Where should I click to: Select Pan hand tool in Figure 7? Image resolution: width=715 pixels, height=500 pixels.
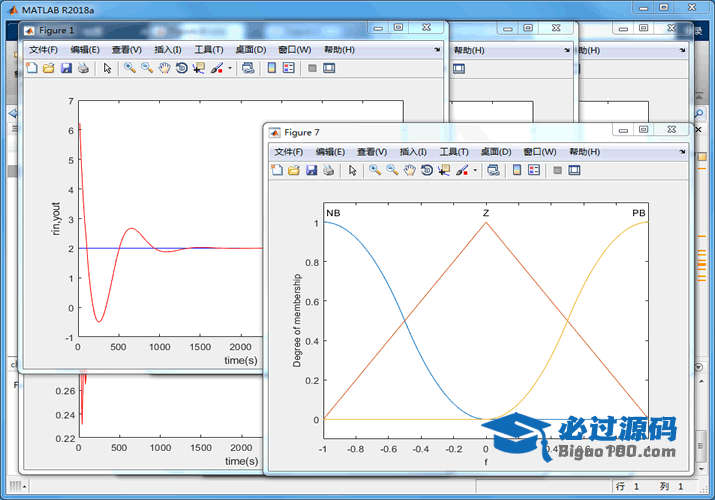tap(409, 170)
